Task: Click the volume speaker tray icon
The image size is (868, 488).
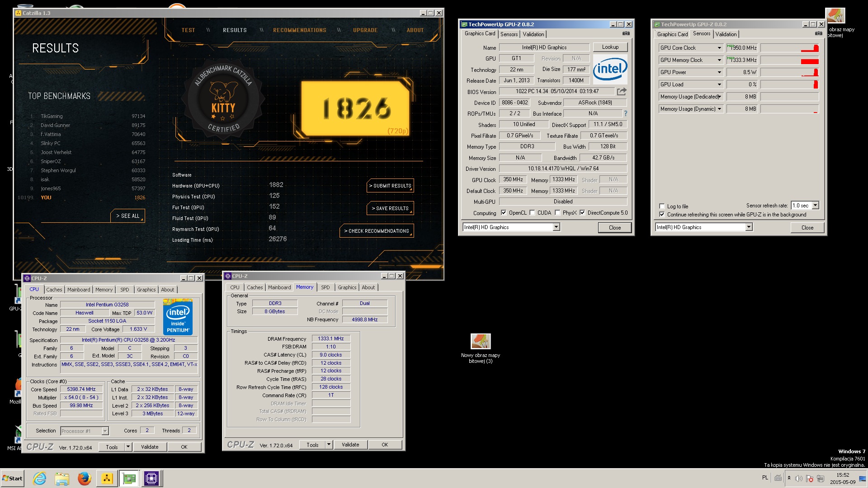Action: pyautogui.click(x=799, y=478)
